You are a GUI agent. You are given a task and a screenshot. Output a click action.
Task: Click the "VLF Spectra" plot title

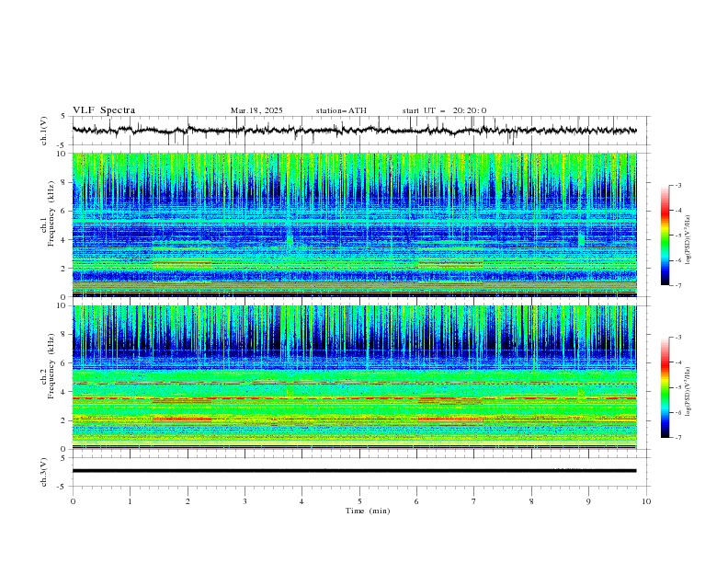pyautogui.click(x=104, y=110)
